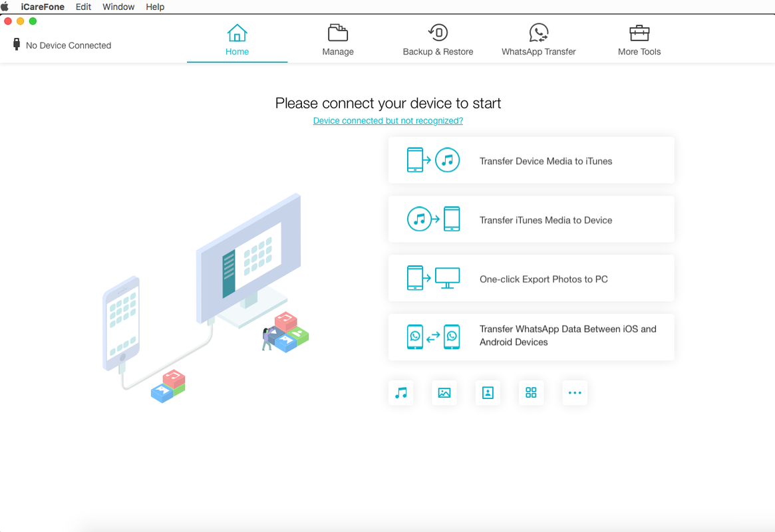Click the No Device Connected plug icon

tap(17, 45)
